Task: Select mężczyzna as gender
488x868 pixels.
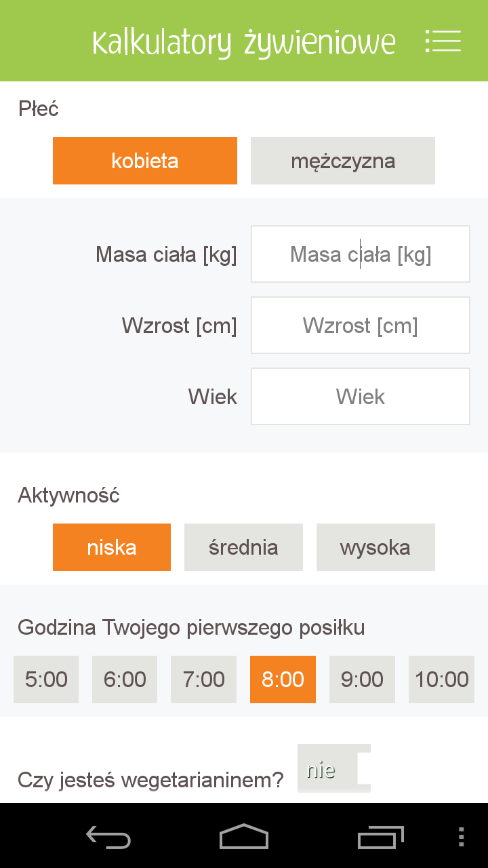Action: [x=343, y=161]
